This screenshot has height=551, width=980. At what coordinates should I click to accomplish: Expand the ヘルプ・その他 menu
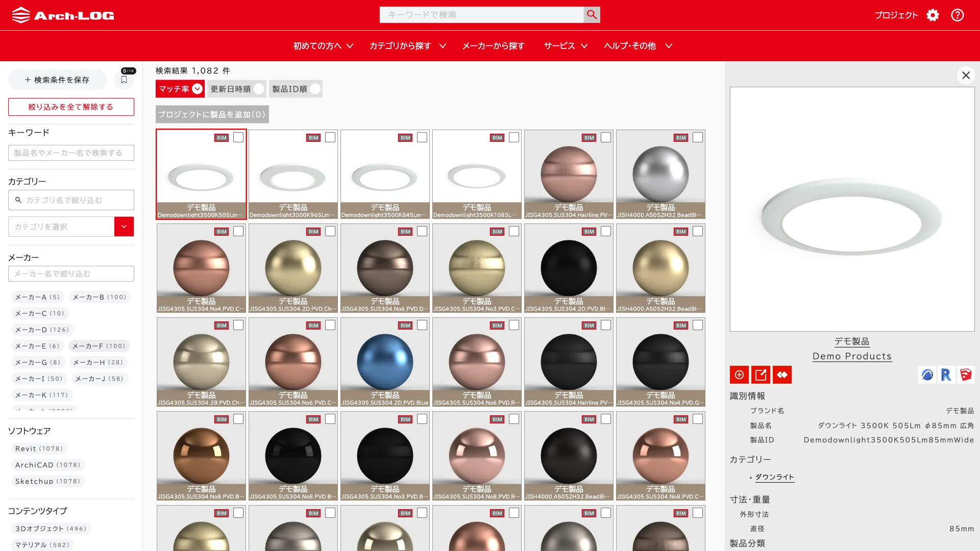pyautogui.click(x=638, y=46)
